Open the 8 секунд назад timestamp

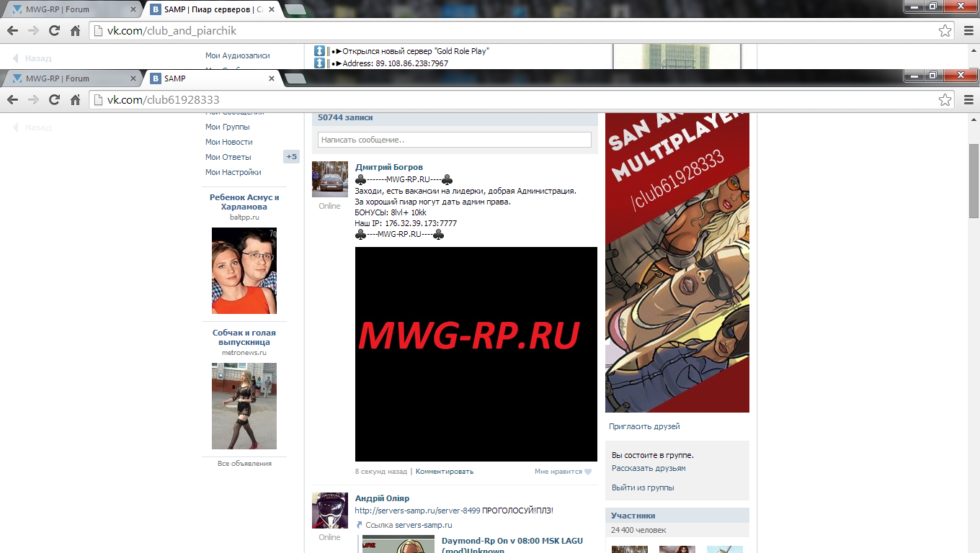pyautogui.click(x=381, y=472)
